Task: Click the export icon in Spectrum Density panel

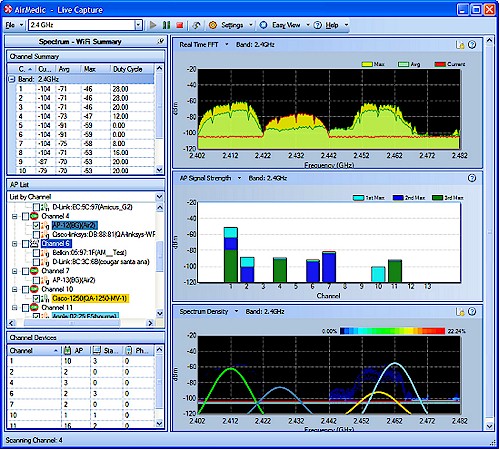Action: click(460, 312)
